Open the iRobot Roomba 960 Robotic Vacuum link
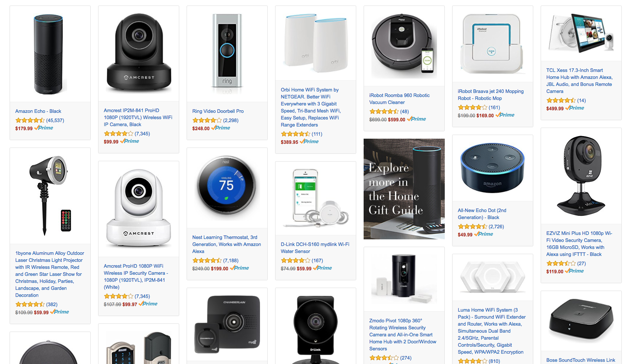The width and height of the screenshot is (631, 364). click(399, 99)
